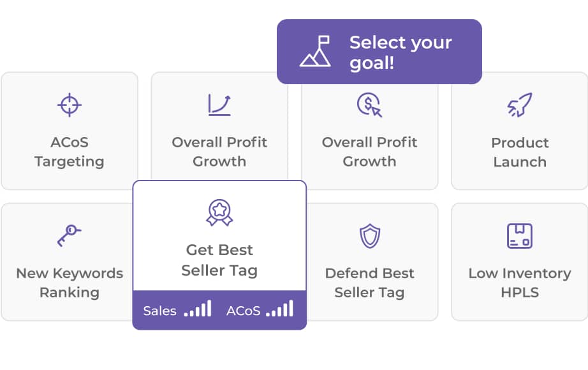Click the rocket icon for Product Launch
This screenshot has width=588, height=370.
(x=520, y=105)
